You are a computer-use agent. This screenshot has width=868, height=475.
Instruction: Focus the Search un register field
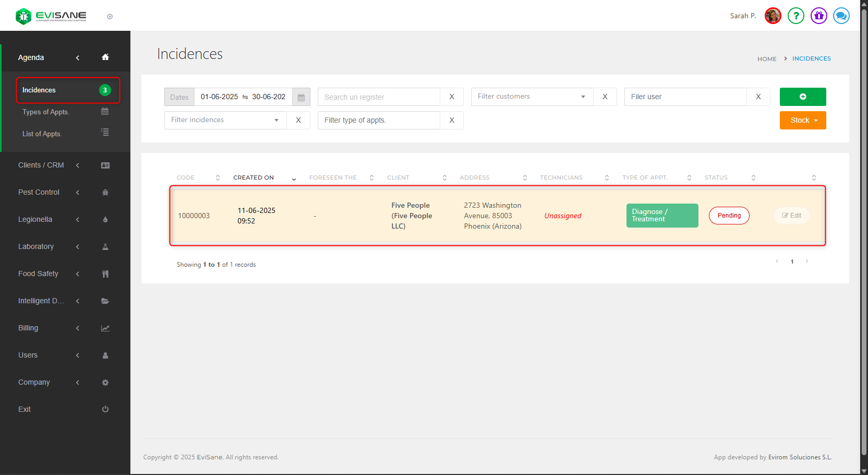[379, 97]
